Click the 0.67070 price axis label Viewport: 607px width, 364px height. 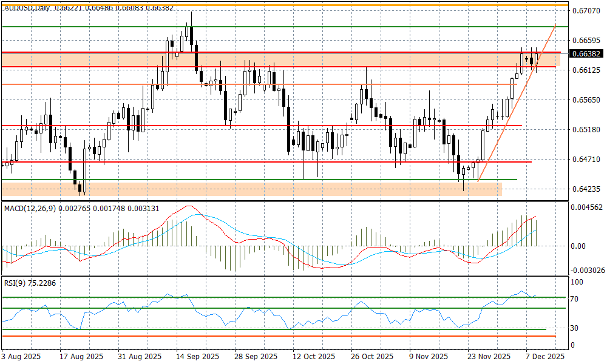click(x=585, y=11)
